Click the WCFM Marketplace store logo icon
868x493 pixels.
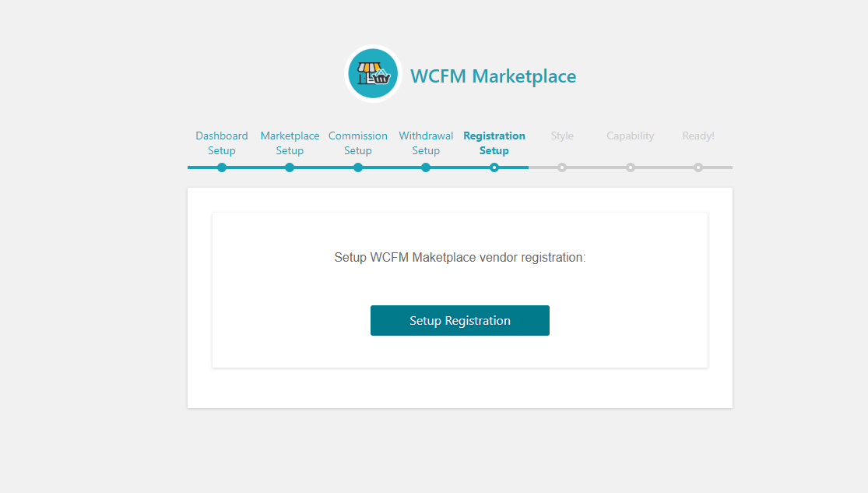[x=373, y=74]
